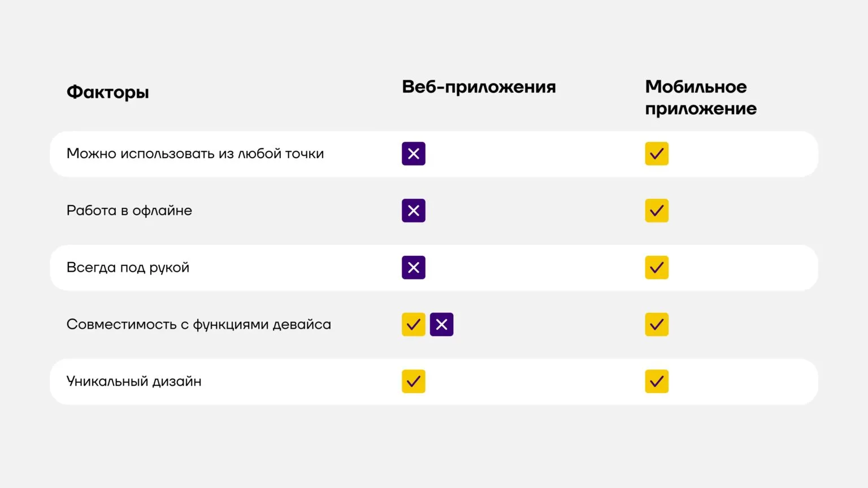The height and width of the screenshot is (488, 868).
Task: Click mobile app checkmark for 'Совместимость с функциями девайса'
Action: pos(657,325)
